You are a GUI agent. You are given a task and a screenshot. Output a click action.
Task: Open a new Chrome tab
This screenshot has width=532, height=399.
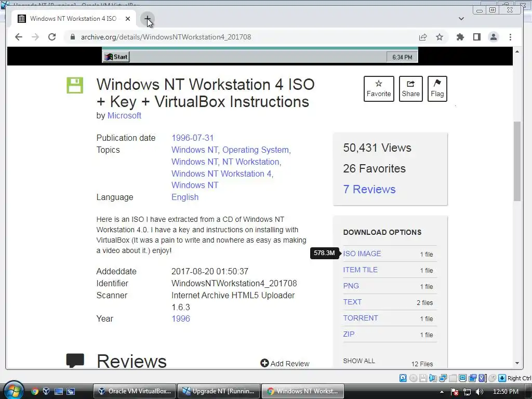(x=148, y=19)
